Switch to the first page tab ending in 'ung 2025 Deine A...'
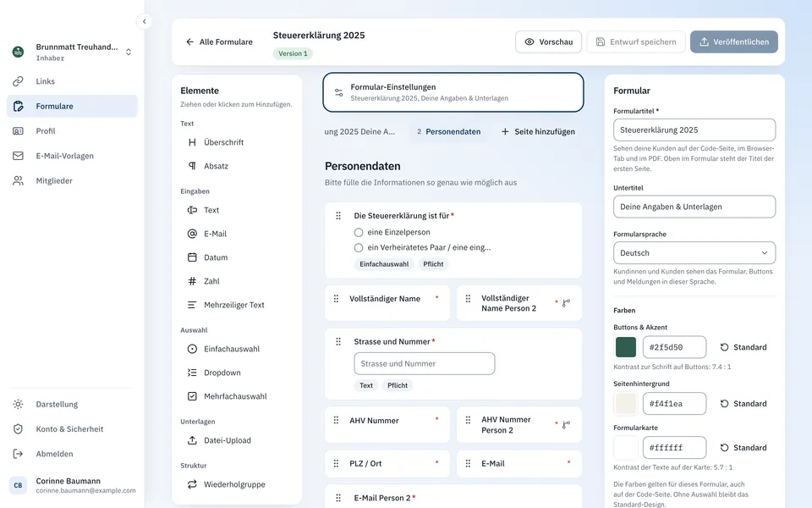Image resolution: width=812 pixels, height=508 pixels. [x=360, y=132]
